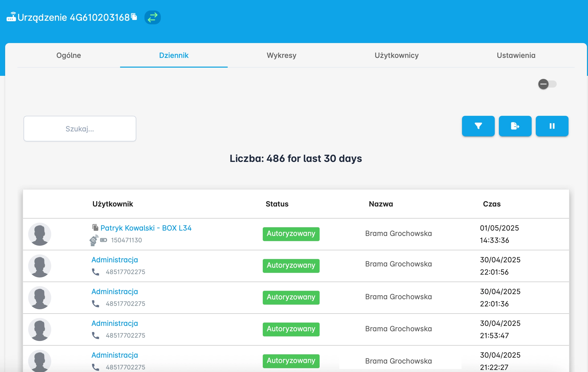This screenshot has width=588, height=372.
Task: Focus the Szukaj search field
Action: click(x=80, y=129)
